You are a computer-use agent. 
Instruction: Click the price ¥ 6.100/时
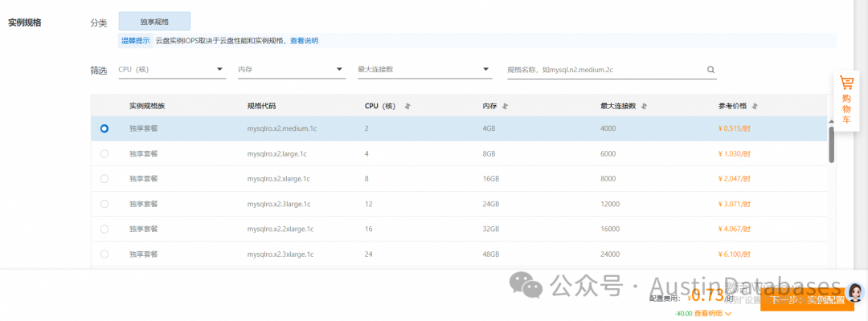pos(735,254)
